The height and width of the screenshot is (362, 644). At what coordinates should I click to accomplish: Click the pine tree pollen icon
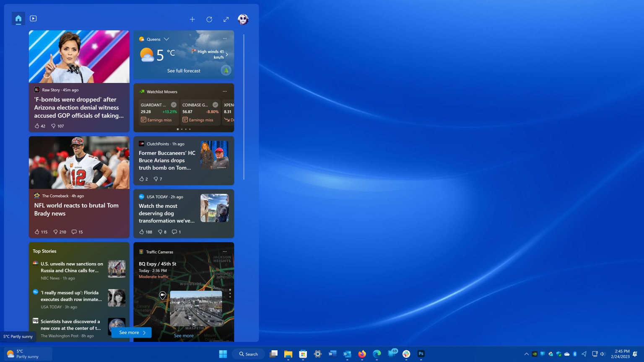226,70
